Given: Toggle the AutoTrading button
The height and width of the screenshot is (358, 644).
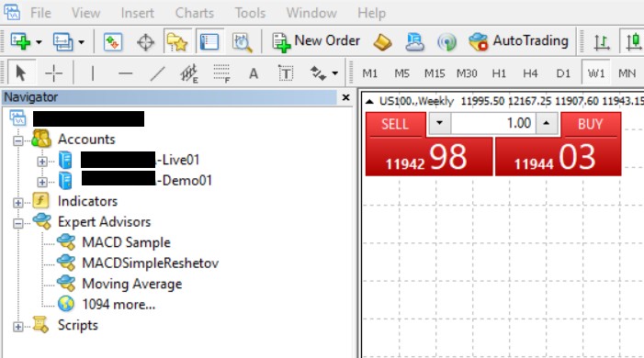Looking at the screenshot, I should [519, 41].
